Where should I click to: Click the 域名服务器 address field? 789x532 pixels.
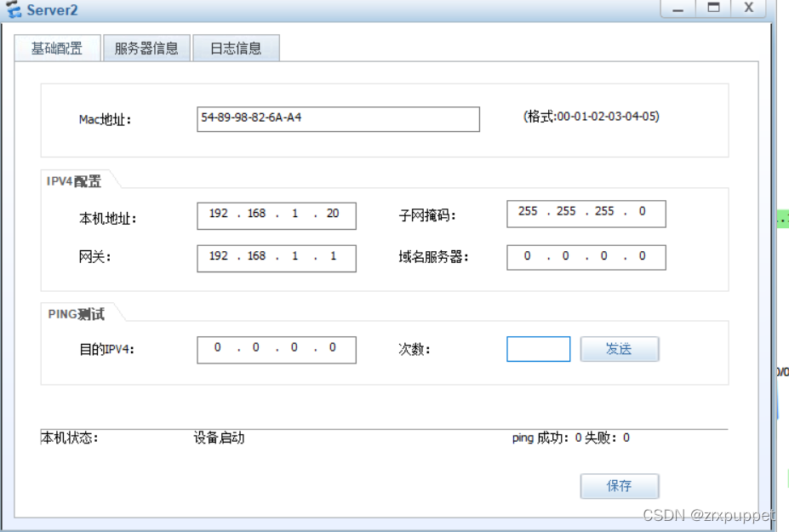coord(586,258)
